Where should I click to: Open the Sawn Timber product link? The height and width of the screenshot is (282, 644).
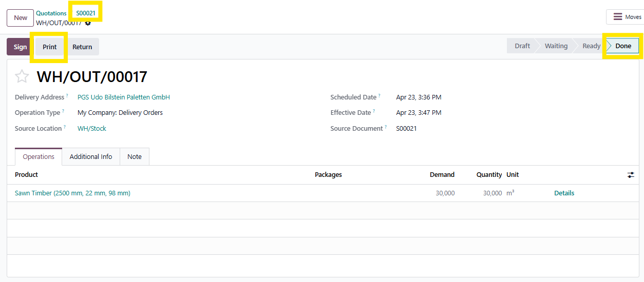click(x=72, y=193)
